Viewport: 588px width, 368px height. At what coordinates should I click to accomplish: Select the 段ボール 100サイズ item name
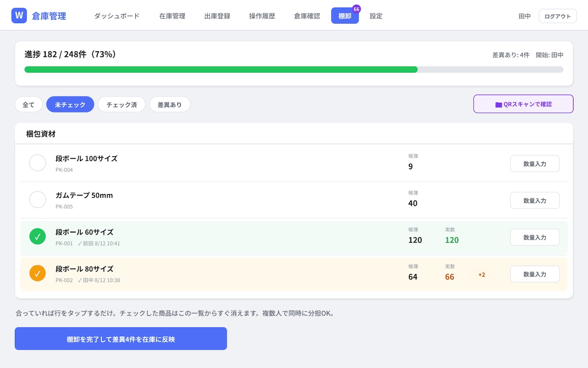pos(86,158)
